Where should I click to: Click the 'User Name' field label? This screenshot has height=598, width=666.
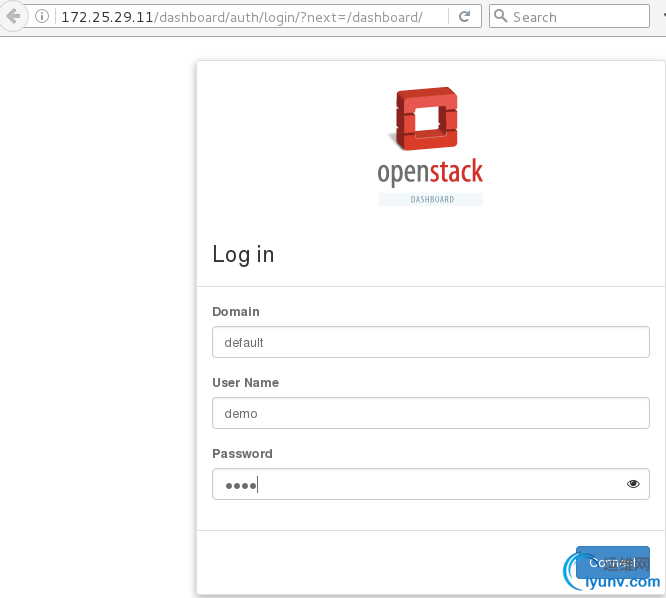246,382
